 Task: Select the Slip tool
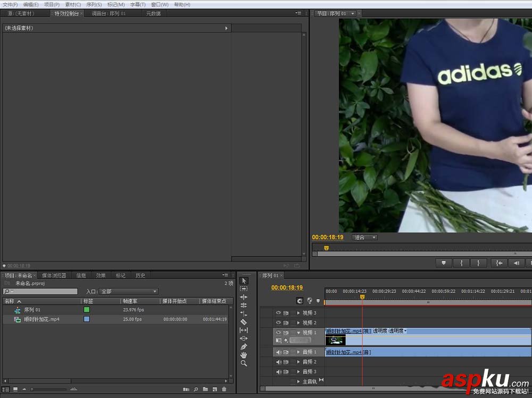(x=244, y=330)
